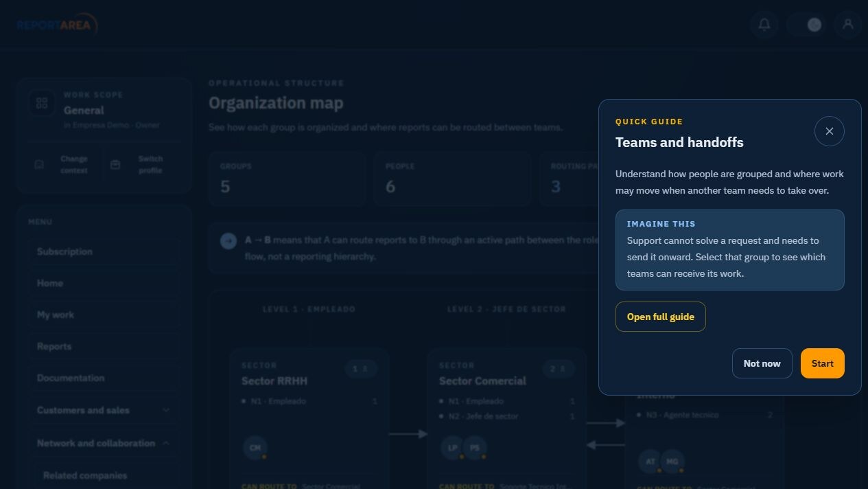Select the Sector Comercial card title
The width and height of the screenshot is (868, 489).
tap(482, 381)
